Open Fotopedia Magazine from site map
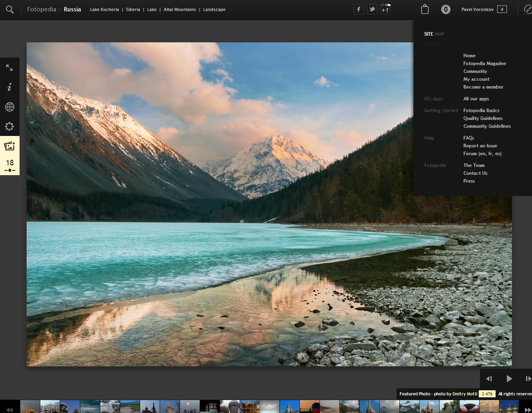Viewport: 532px width, 413px height. click(x=484, y=63)
